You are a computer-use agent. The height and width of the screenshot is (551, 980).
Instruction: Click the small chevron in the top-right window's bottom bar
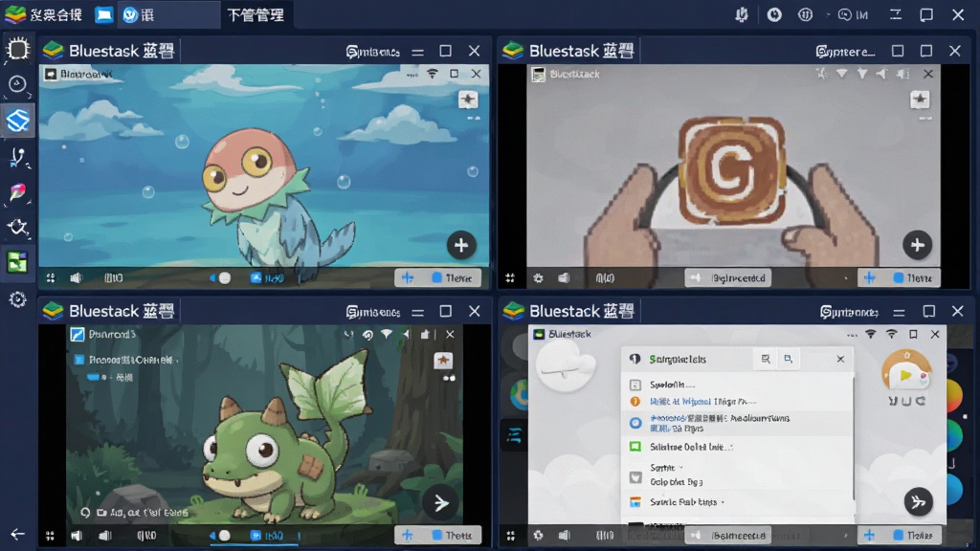(846, 278)
